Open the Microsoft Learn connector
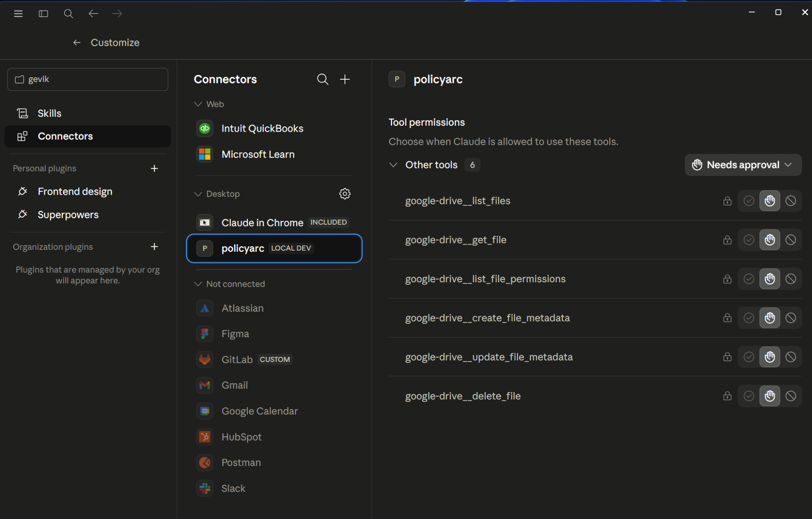 click(x=274, y=154)
